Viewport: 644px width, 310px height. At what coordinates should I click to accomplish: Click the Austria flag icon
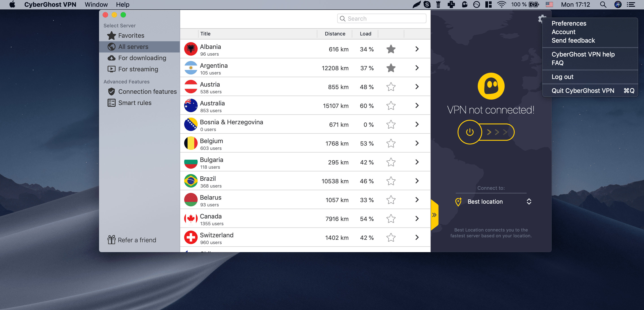click(x=191, y=87)
